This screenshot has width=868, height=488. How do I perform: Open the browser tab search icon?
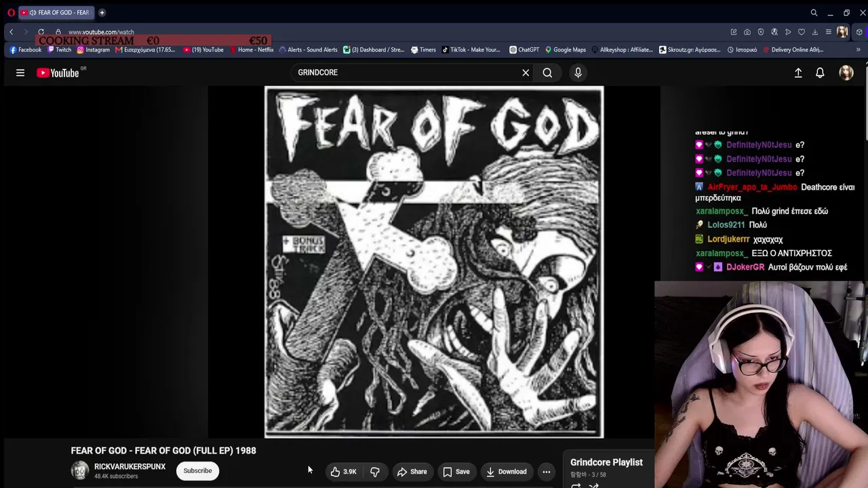pyautogui.click(x=814, y=12)
